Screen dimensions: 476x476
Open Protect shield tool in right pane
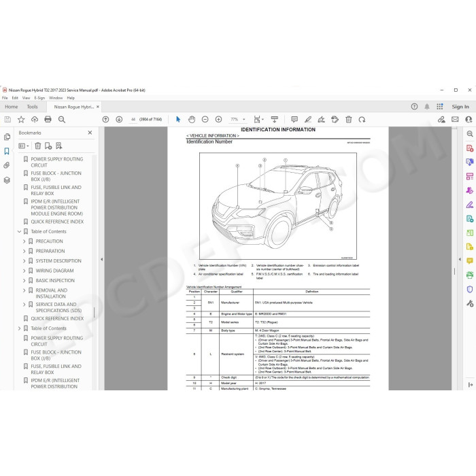pos(470,289)
